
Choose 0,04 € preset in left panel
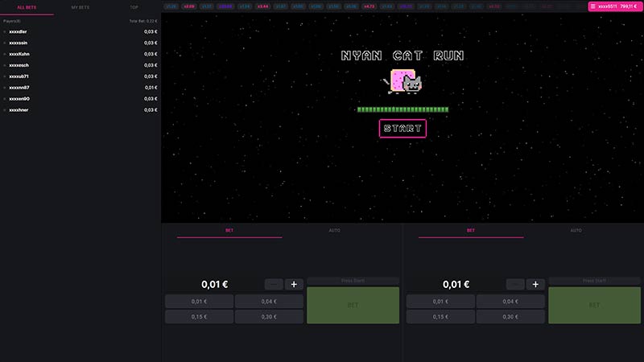tap(269, 301)
